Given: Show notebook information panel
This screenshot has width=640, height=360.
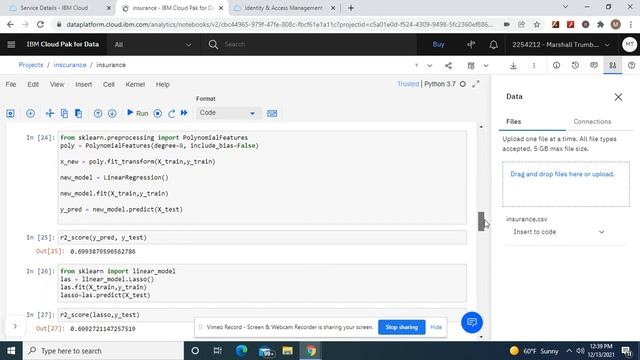Looking at the screenshot, I should pyautogui.click(x=556, y=65).
